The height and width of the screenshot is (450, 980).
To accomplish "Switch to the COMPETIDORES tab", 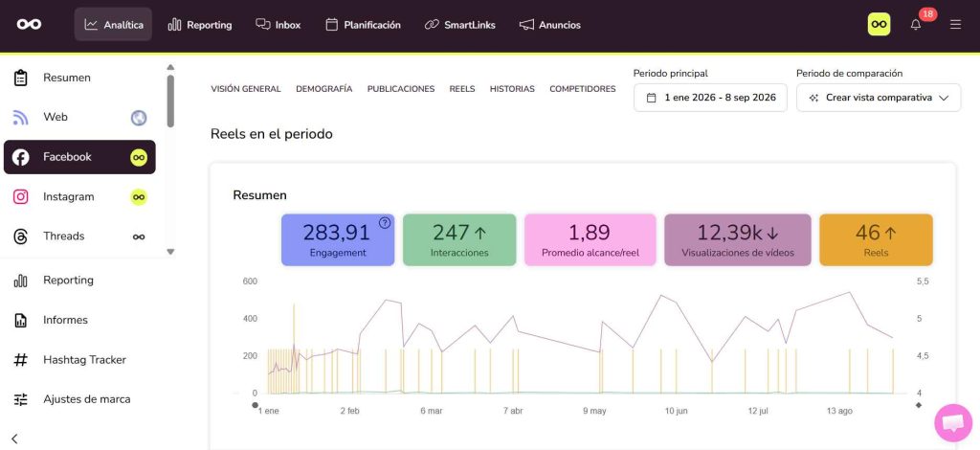I will 583,89.
